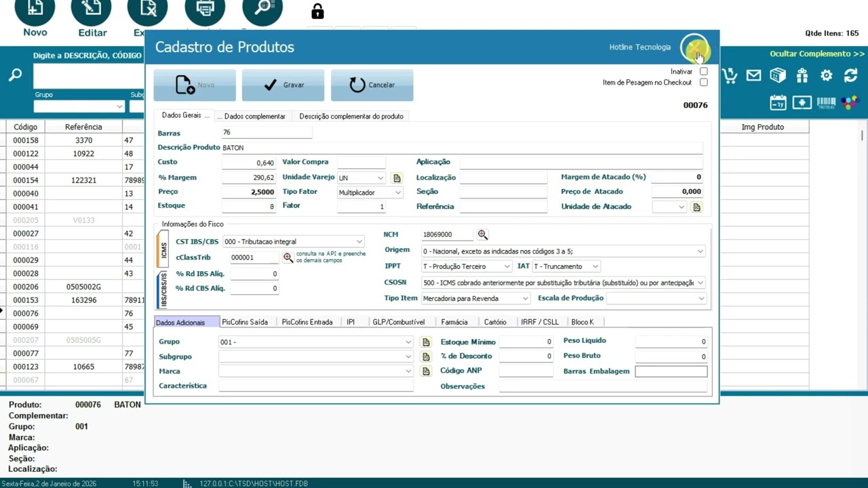Viewport: 868px width, 488px height.
Task: Click the Descrição Produto field with BATON
Action: pyautogui.click(x=462, y=148)
